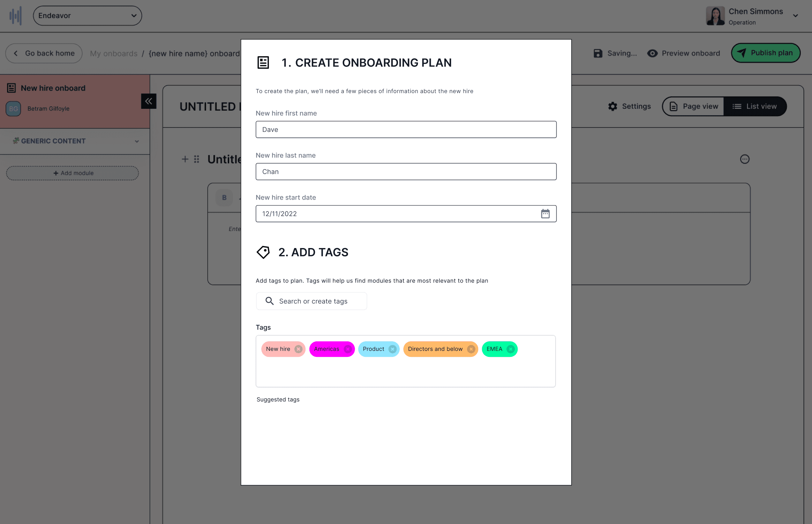Switch to List view
The image size is (812, 524).
click(x=755, y=106)
